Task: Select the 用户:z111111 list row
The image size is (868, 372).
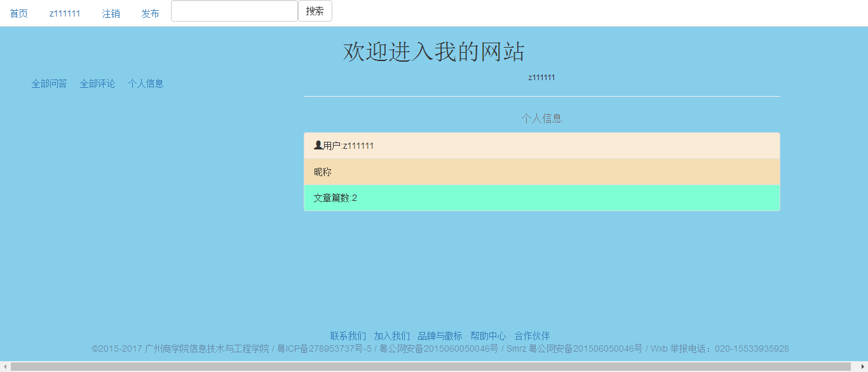Action: click(542, 146)
